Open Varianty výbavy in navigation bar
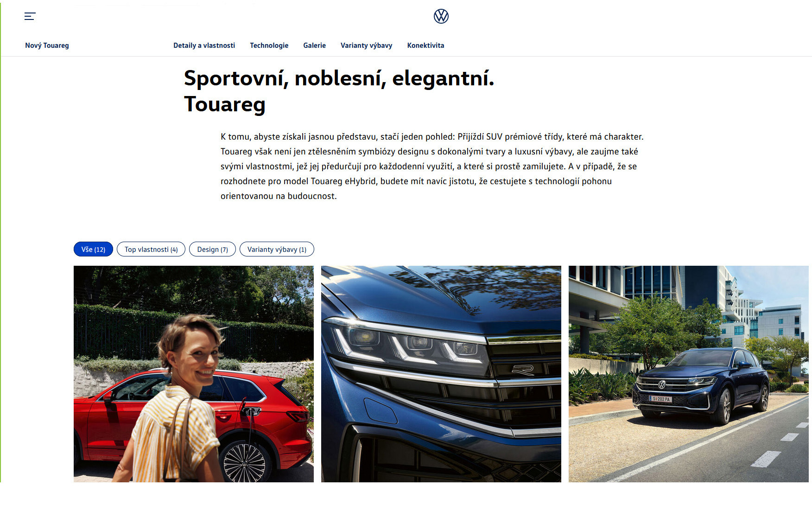Screen dimensions: 812x525 (366, 45)
